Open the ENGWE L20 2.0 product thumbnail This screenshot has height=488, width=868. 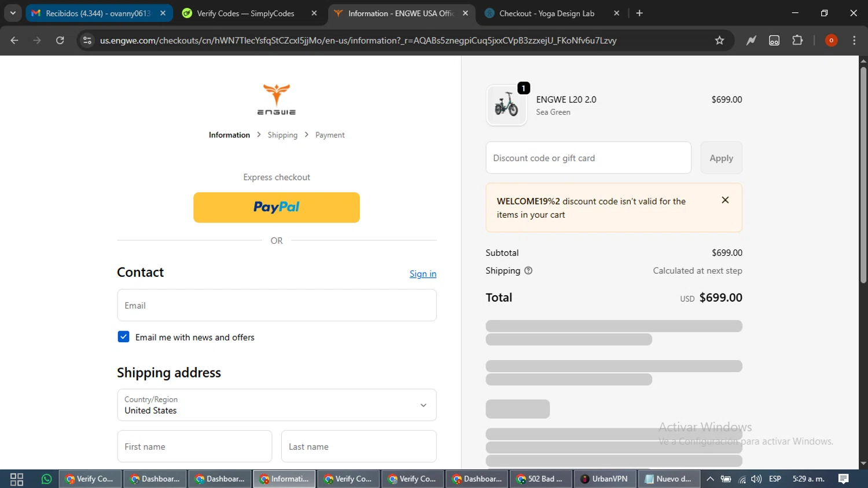pos(506,105)
